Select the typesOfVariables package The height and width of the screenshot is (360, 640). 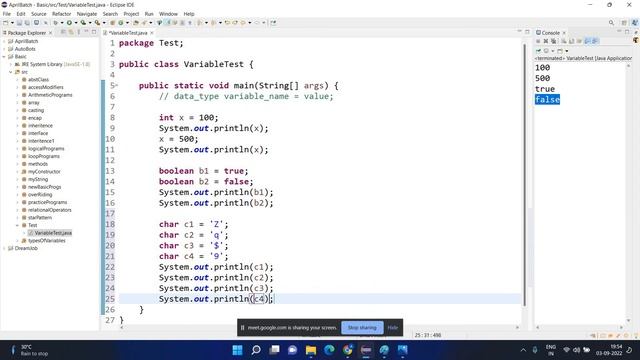[46, 240]
